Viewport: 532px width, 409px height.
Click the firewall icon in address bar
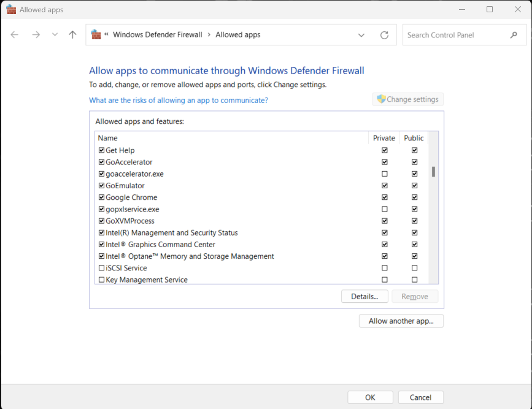pos(96,34)
